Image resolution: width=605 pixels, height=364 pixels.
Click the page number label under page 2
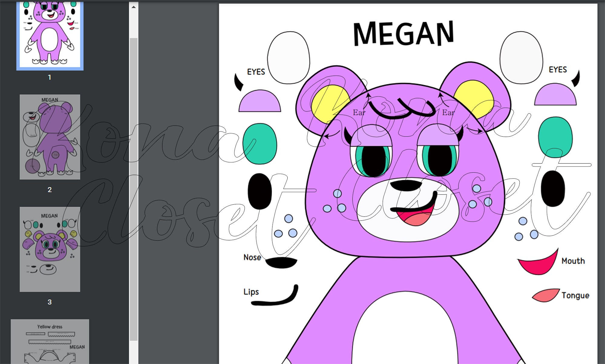pos(49,190)
